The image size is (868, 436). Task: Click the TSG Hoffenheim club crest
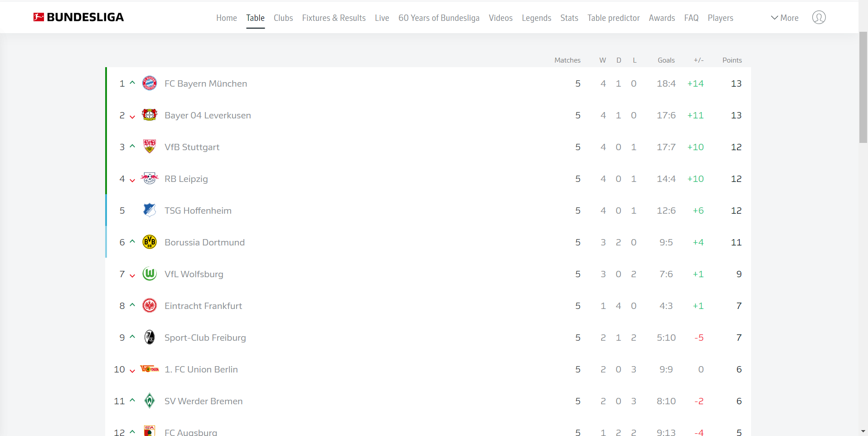point(150,211)
